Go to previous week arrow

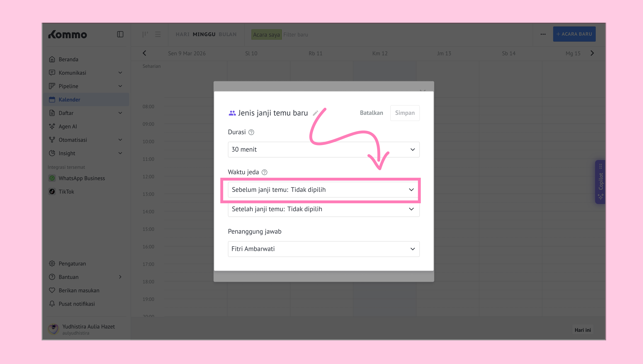coord(144,53)
